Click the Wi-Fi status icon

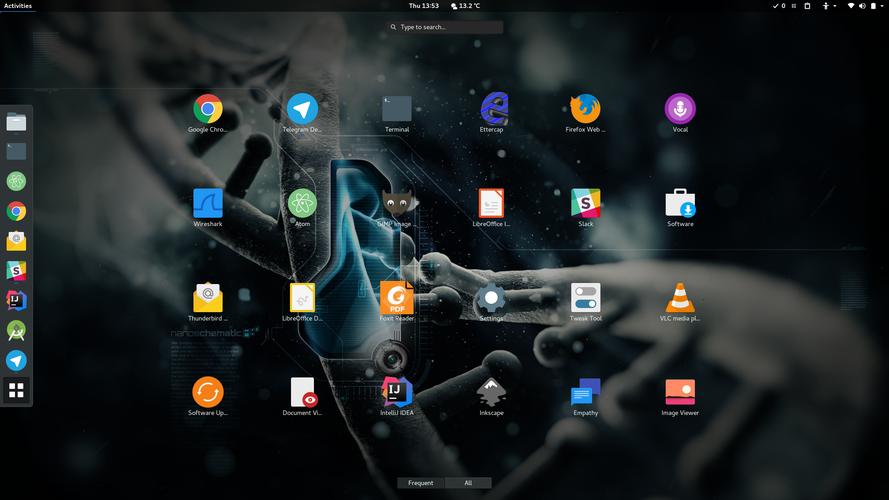pos(850,6)
